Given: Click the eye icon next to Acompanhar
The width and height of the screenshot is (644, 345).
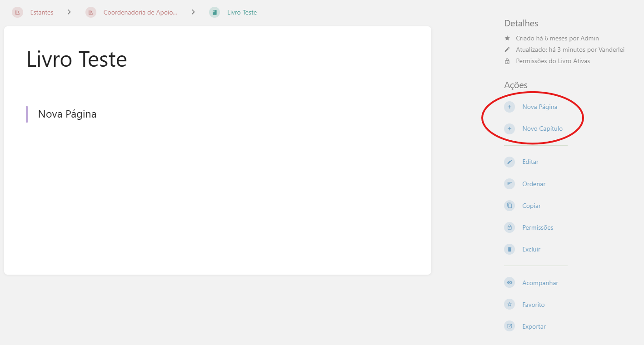Looking at the screenshot, I should [509, 283].
